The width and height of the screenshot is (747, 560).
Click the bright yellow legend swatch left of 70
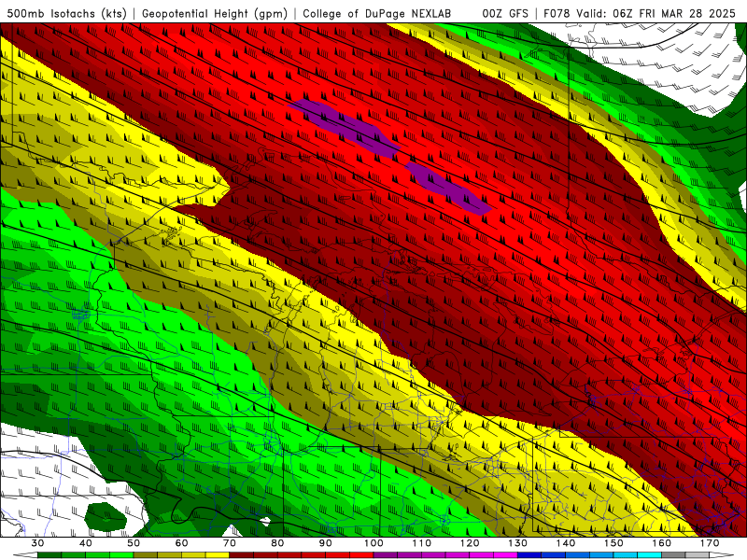click(x=218, y=555)
